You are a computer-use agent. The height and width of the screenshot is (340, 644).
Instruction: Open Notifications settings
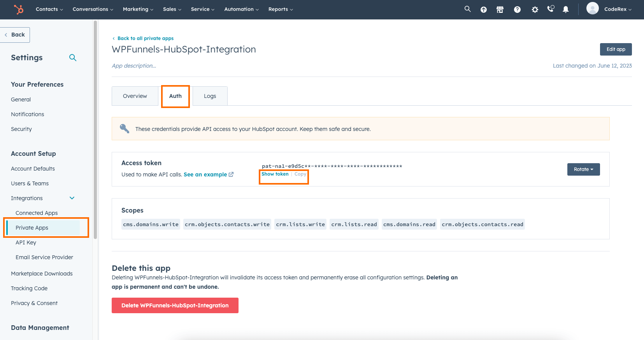[x=28, y=114]
